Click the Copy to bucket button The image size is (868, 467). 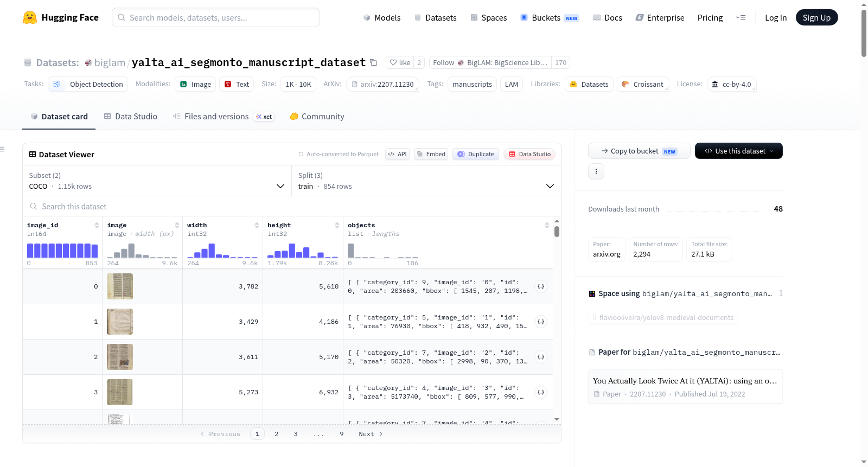coord(639,151)
